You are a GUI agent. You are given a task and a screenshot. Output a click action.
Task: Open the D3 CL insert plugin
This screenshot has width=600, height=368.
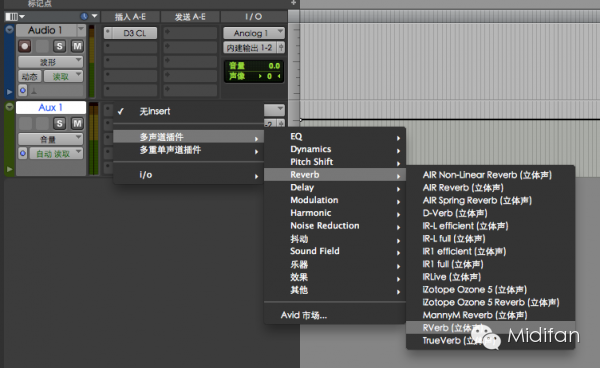130,33
